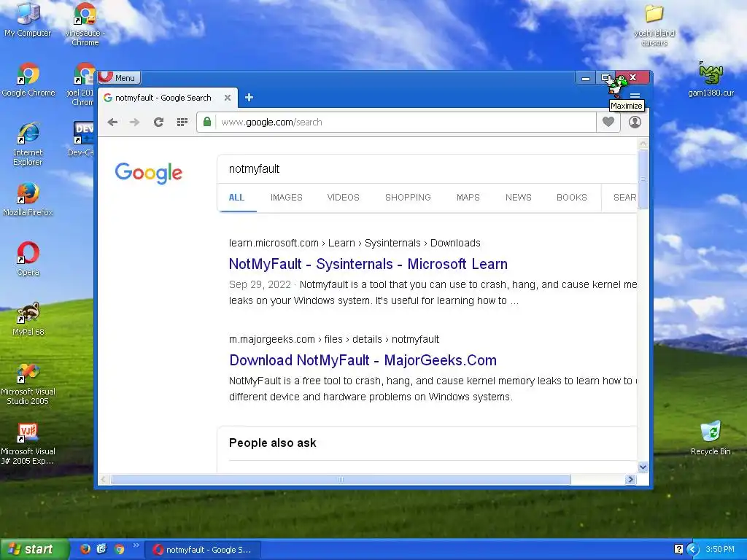Image resolution: width=747 pixels, height=560 pixels.
Task: Minimize the Opera browser window
Action: click(586, 77)
